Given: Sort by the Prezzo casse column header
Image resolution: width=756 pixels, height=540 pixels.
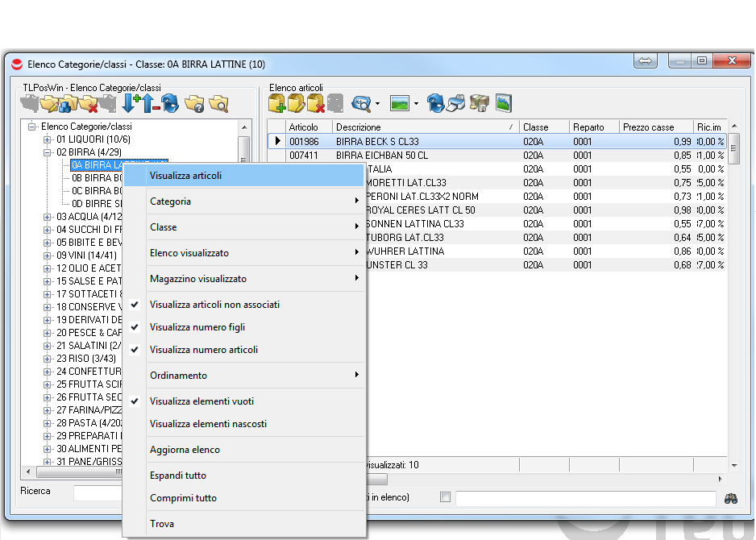Looking at the screenshot, I should pos(648,127).
